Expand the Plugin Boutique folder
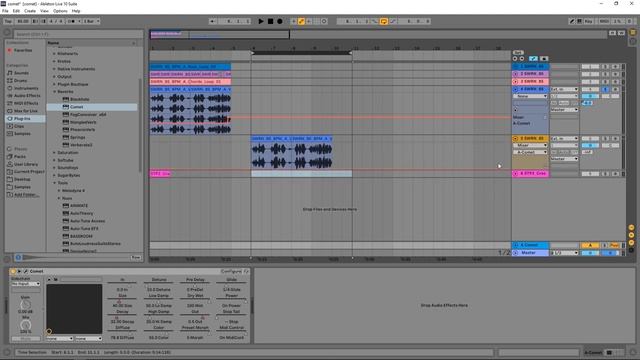640x360 pixels. pos(54,84)
